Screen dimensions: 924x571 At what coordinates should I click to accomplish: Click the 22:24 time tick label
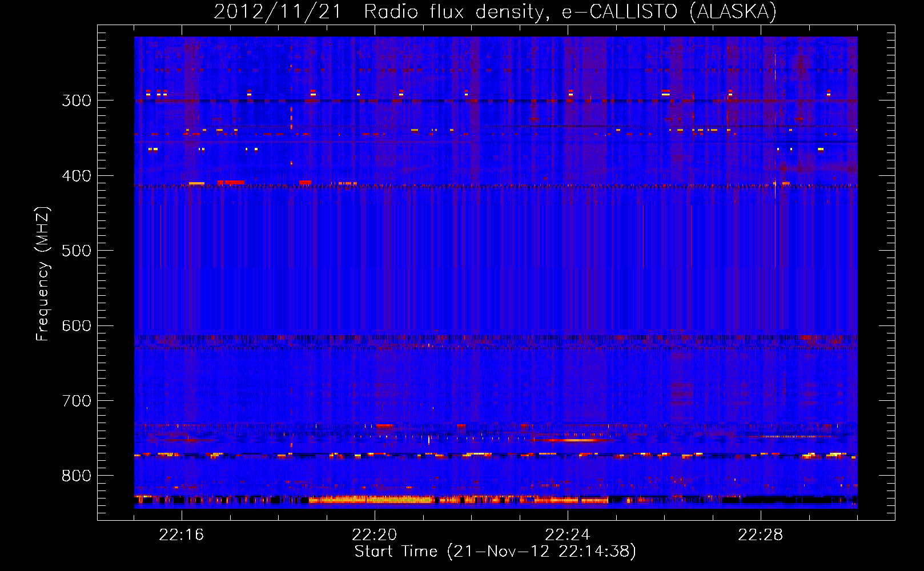[568, 535]
